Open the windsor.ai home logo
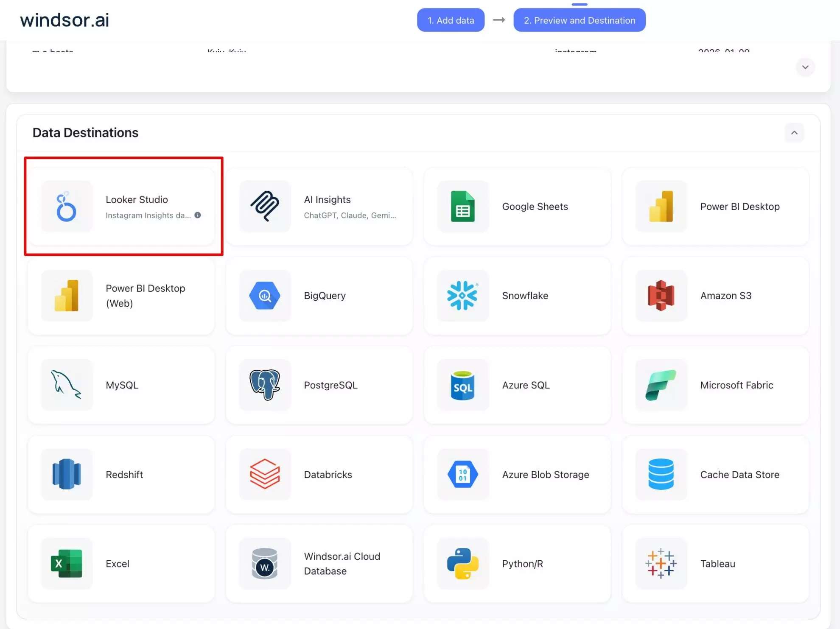This screenshot has height=629, width=840. point(64,20)
